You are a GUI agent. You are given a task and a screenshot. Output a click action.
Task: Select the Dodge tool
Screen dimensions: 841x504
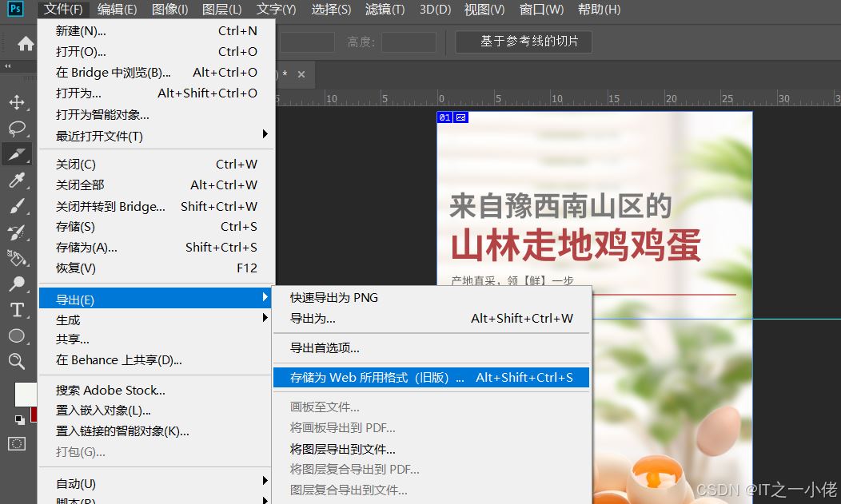click(x=17, y=284)
